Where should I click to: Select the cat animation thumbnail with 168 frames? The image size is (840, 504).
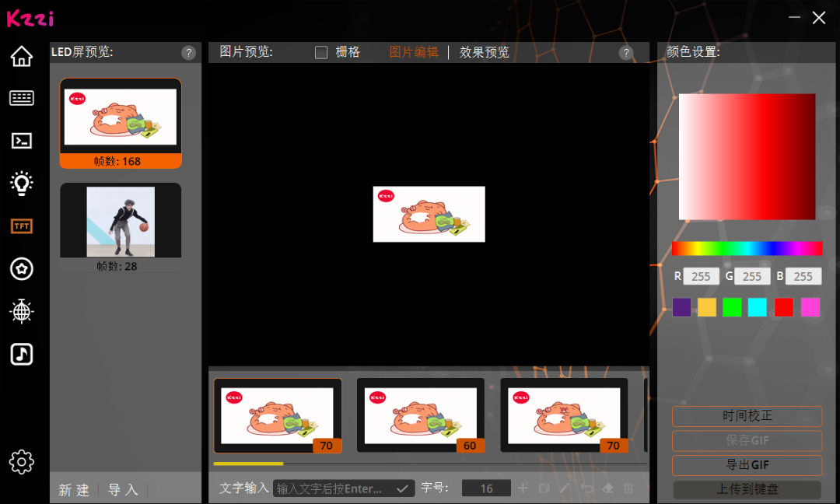[x=121, y=123]
